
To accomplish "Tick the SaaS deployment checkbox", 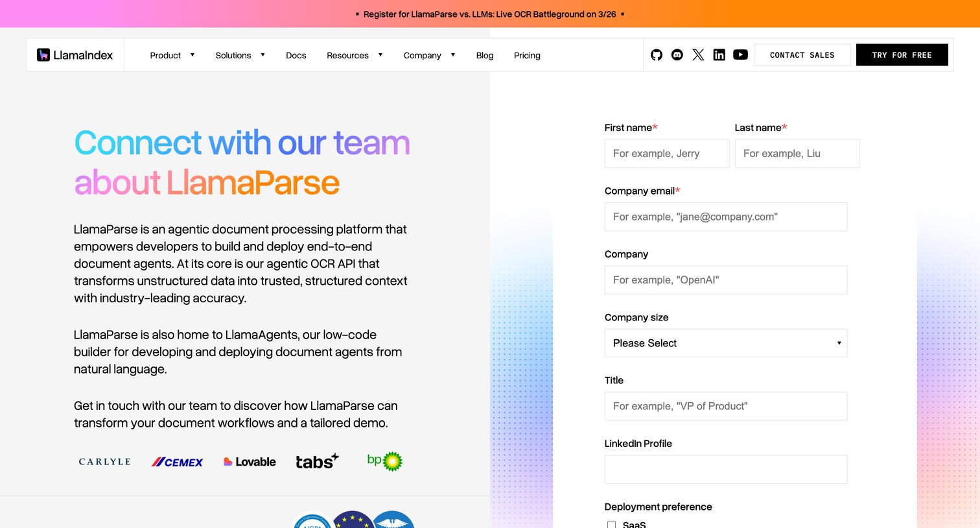I will tap(611, 525).
